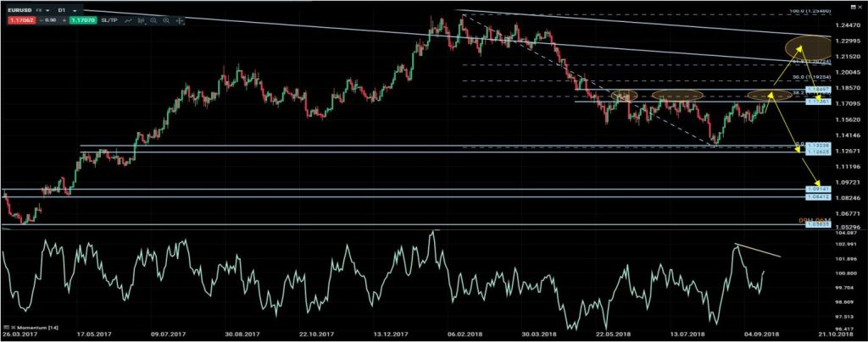This screenshot has width=868, height=342.
Task: Click the 1.11196 price axis value
Action: [848, 166]
